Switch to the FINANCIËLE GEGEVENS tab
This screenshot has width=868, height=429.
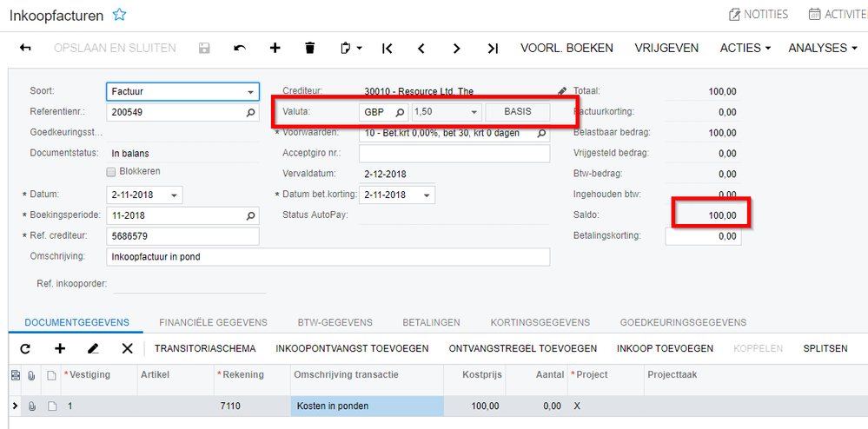pyautogui.click(x=213, y=322)
